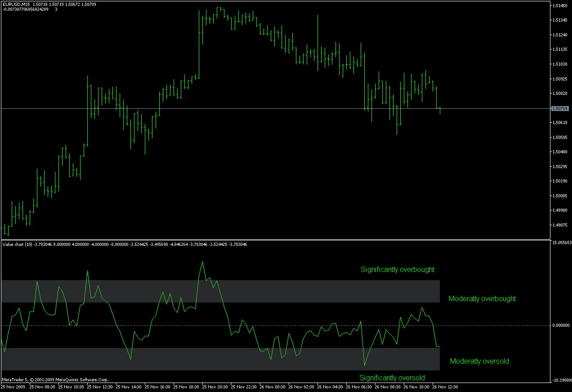Click the '26 Nov 02:30' time label
572x392 pixels.
pos(302,387)
